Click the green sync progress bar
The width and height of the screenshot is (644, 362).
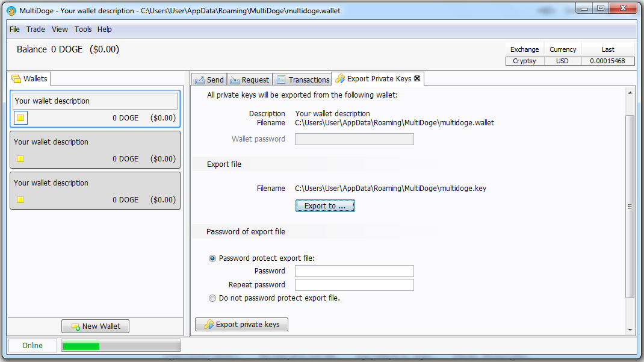tap(121, 346)
